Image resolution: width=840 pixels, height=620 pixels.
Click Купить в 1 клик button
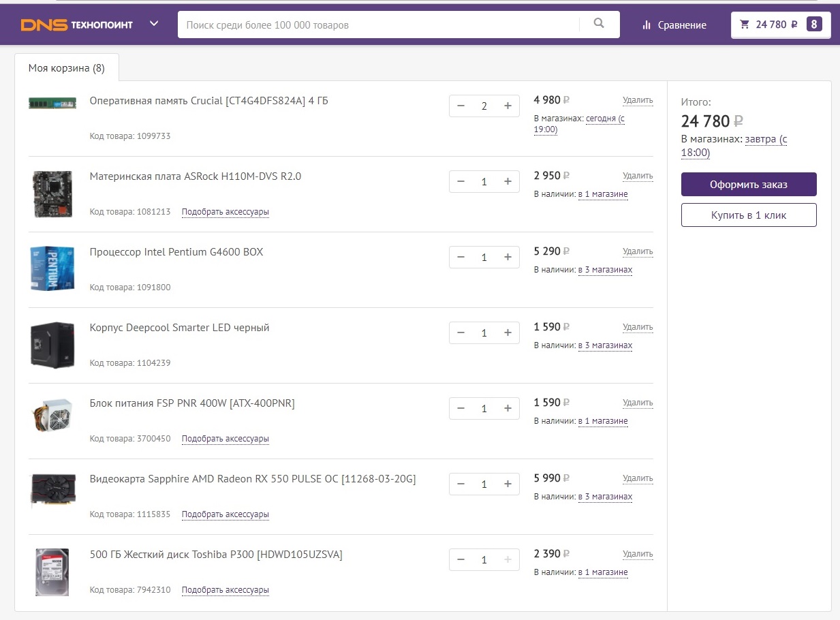pyautogui.click(x=749, y=215)
